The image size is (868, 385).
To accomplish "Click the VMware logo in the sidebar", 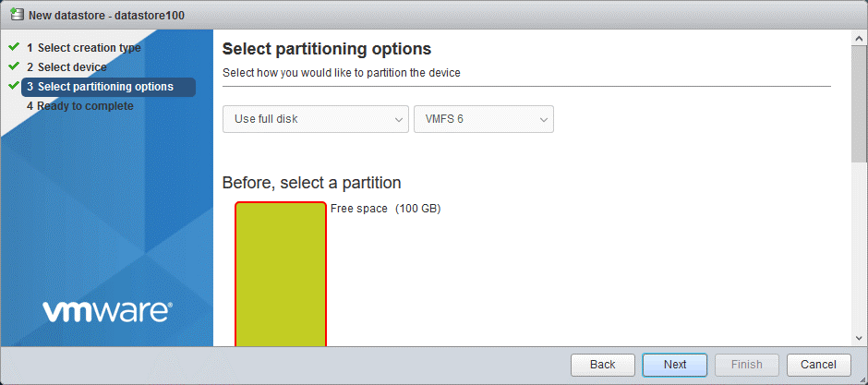I will tap(107, 311).
